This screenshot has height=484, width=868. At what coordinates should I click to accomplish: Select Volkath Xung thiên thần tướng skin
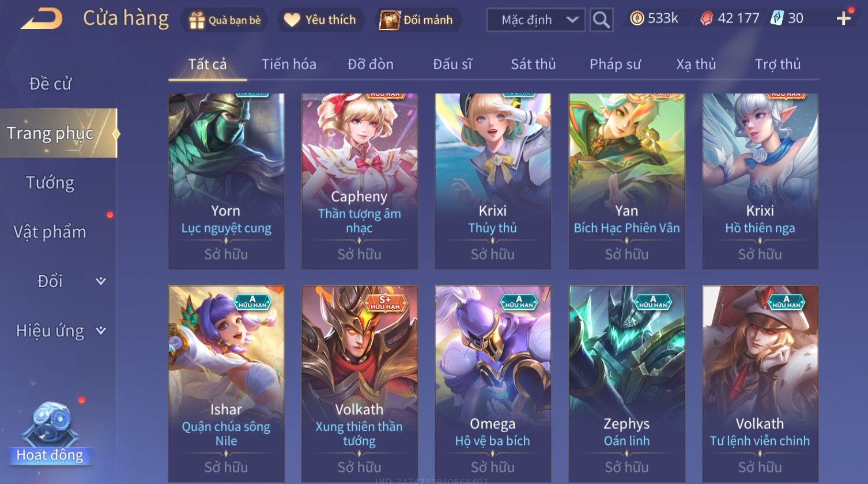click(359, 384)
